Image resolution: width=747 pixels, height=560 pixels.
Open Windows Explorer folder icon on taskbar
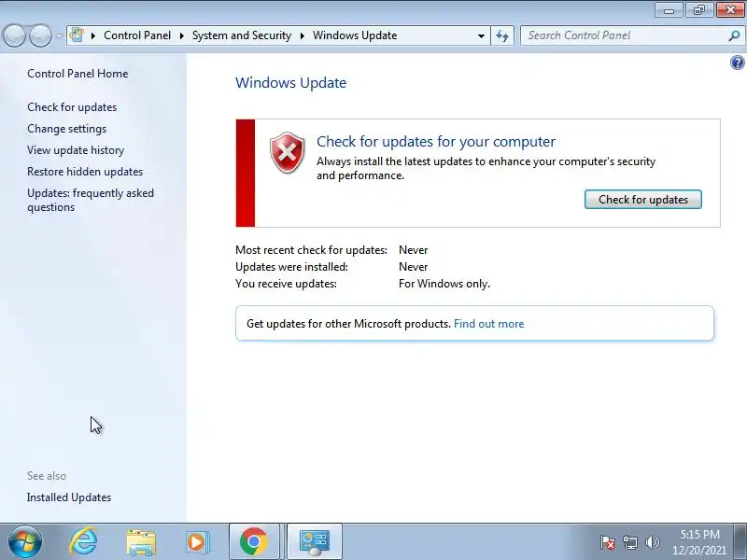click(x=141, y=542)
